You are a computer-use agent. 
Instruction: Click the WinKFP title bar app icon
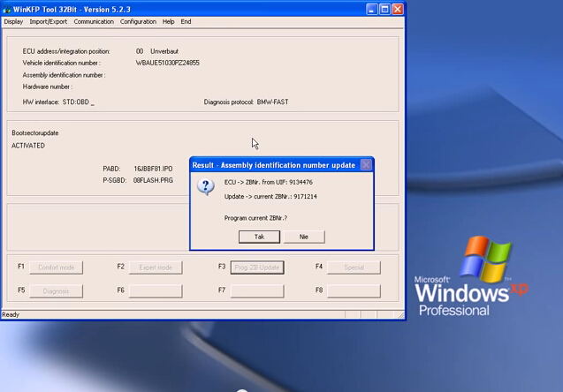point(6,10)
